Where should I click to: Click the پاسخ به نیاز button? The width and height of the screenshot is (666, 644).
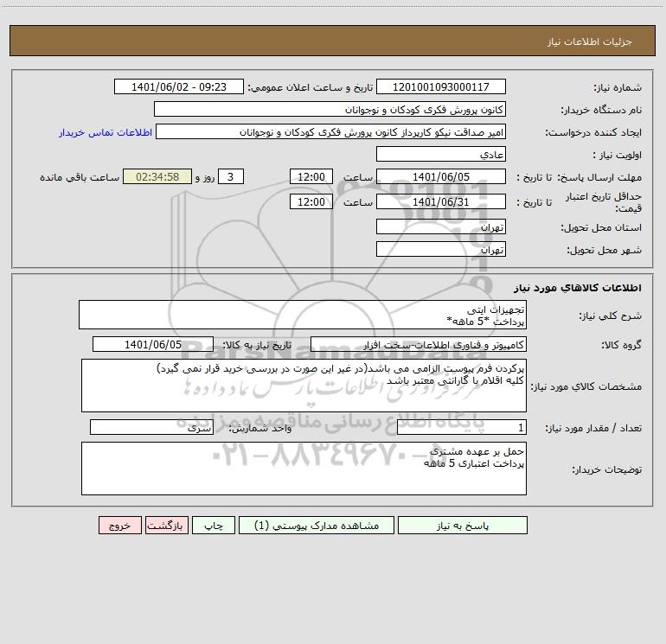coord(463,525)
